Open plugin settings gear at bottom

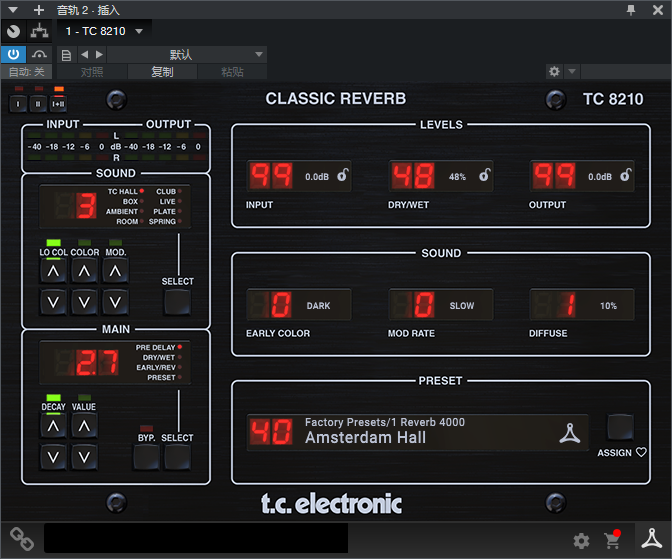[x=581, y=541]
